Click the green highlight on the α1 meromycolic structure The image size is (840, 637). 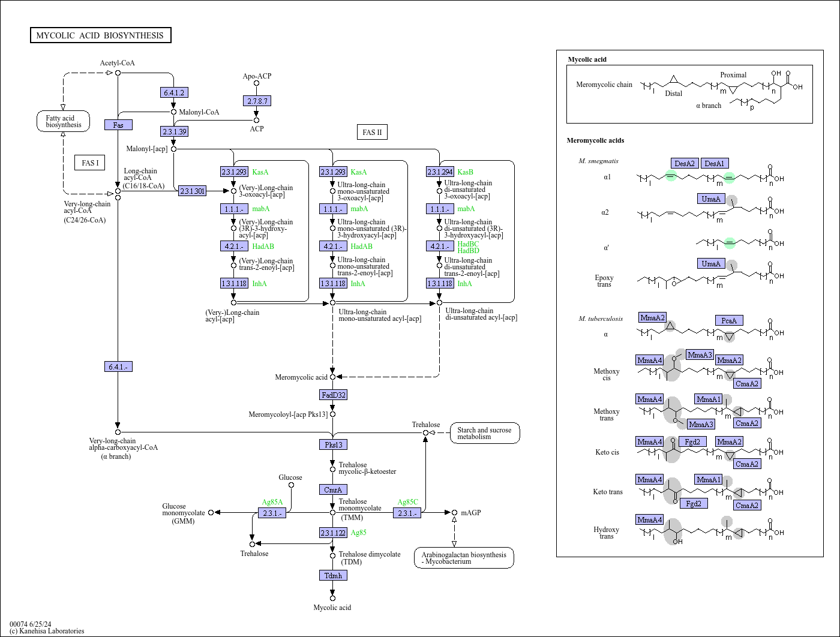pos(672,177)
